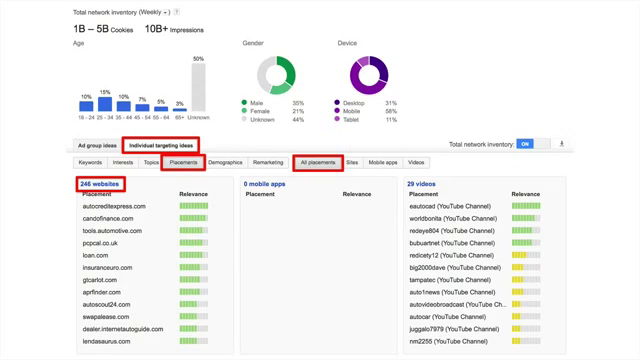Open the 29 videos link
Screen dimensions: 640x360
(421, 184)
